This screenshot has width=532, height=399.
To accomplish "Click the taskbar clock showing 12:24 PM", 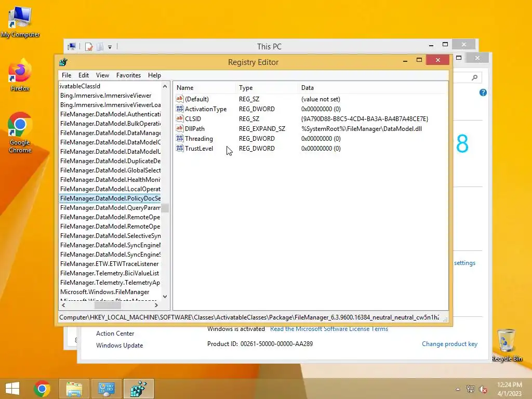I will click(509, 389).
